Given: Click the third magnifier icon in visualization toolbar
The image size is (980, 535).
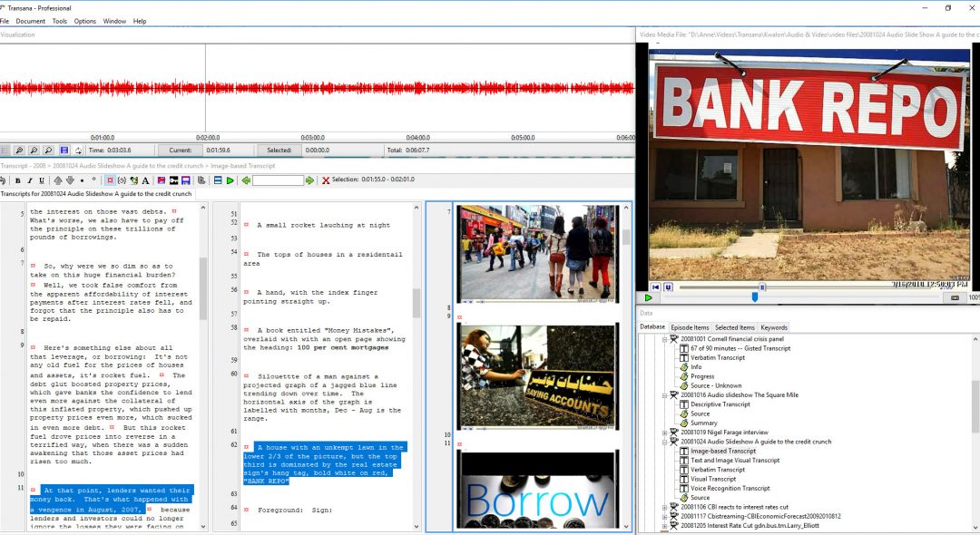Looking at the screenshot, I should pos(48,151).
